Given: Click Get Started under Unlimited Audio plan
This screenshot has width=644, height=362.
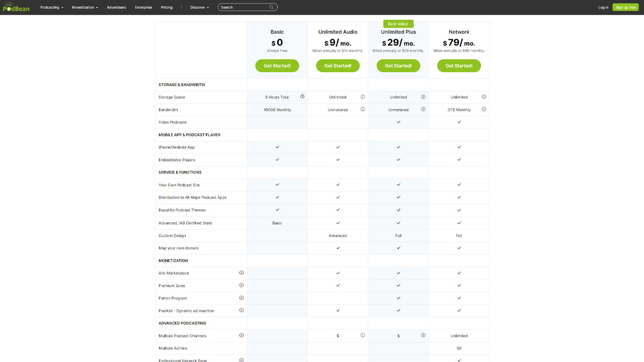Looking at the screenshot, I should tap(338, 66).
